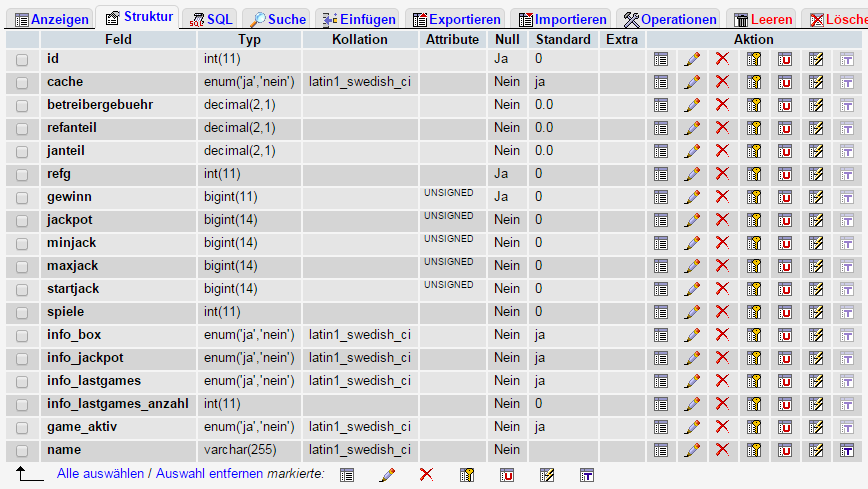Delete the refanteil field using the red X
The image size is (868, 489).
coord(722,128)
